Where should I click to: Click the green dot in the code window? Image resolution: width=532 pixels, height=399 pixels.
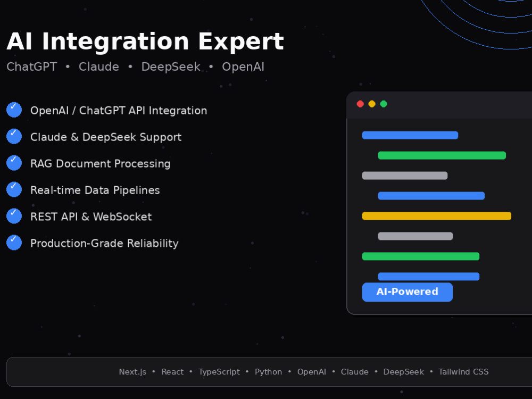click(x=384, y=104)
